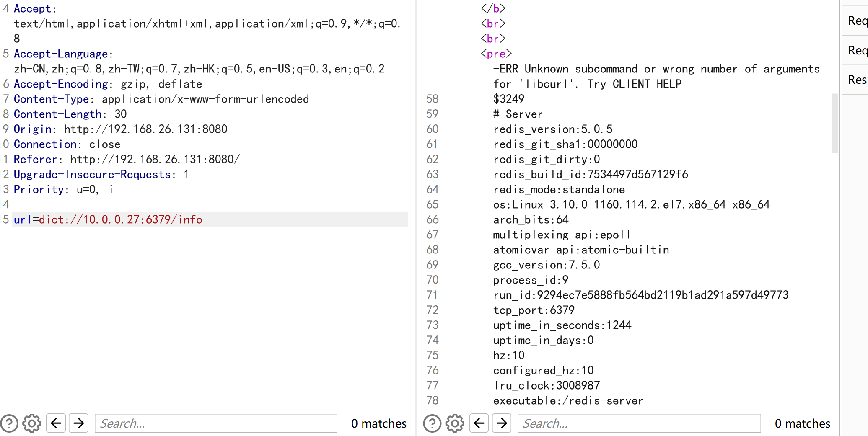Open help icon in the response pane
868x436 pixels.
tap(432, 423)
